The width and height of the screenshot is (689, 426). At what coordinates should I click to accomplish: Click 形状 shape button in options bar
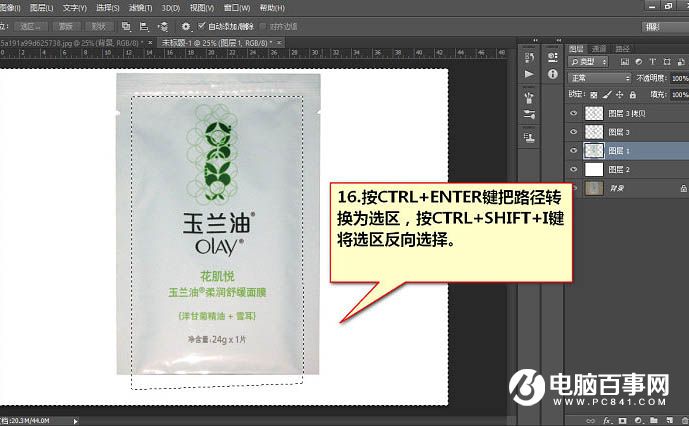coord(98,26)
